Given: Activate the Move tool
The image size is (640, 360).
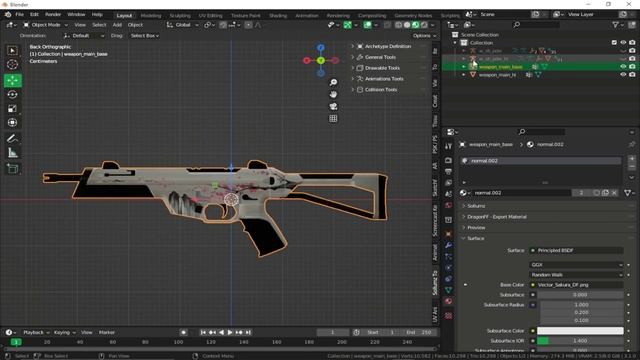Looking at the screenshot, I should (12, 80).
